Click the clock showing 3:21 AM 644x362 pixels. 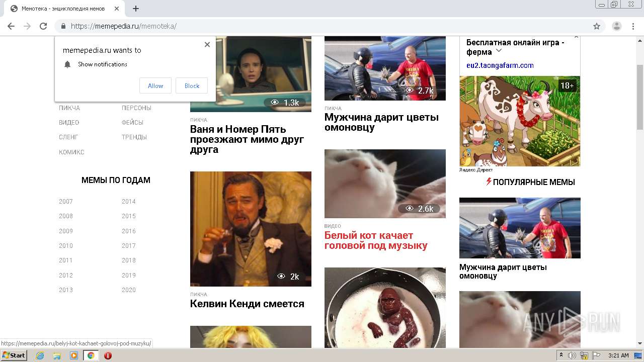618,355
